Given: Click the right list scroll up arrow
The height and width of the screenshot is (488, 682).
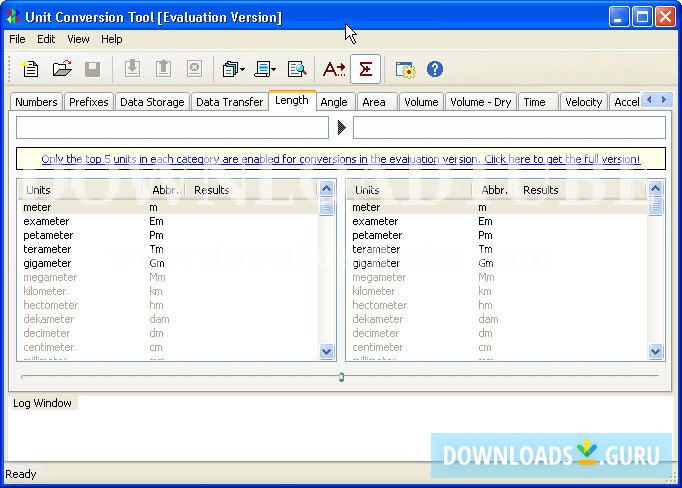Looking at the screenshot, I should [x=655, y=188].
